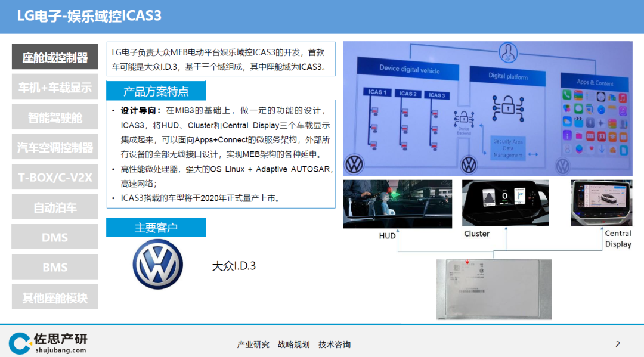Click the Apps & Content header box
This screenshot has width=644, height=357.
pyautogui.click(x=595, y=82)
